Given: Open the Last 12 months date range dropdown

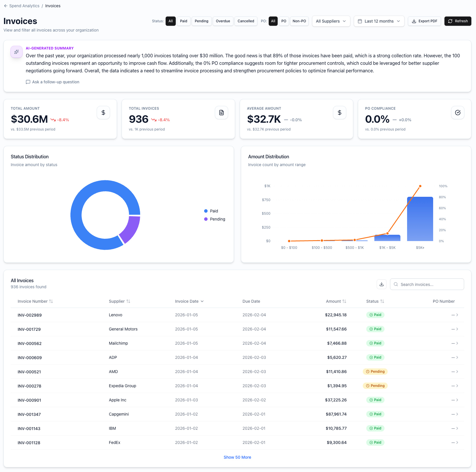Looking at the screenshot, I should tap(379, 21).
